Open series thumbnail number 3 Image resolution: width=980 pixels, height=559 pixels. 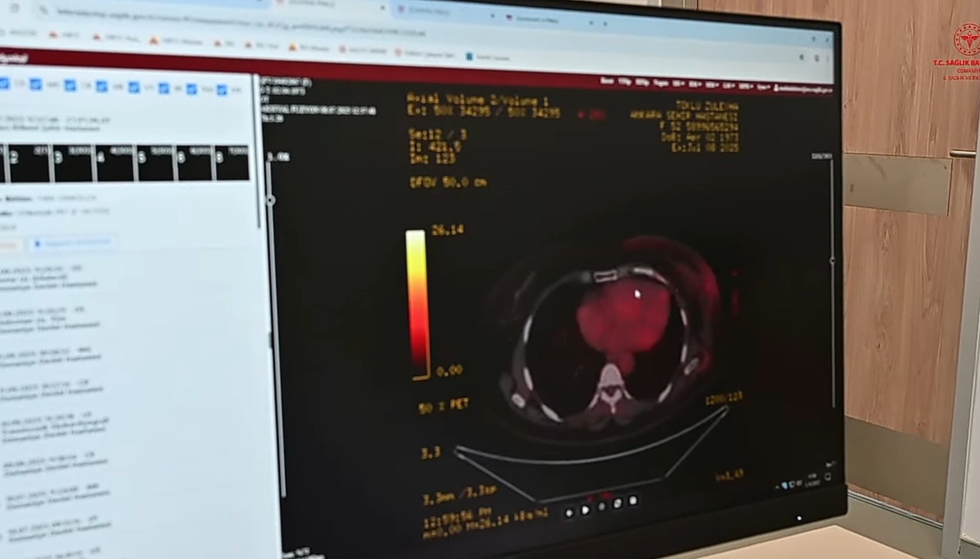(73, 163)
